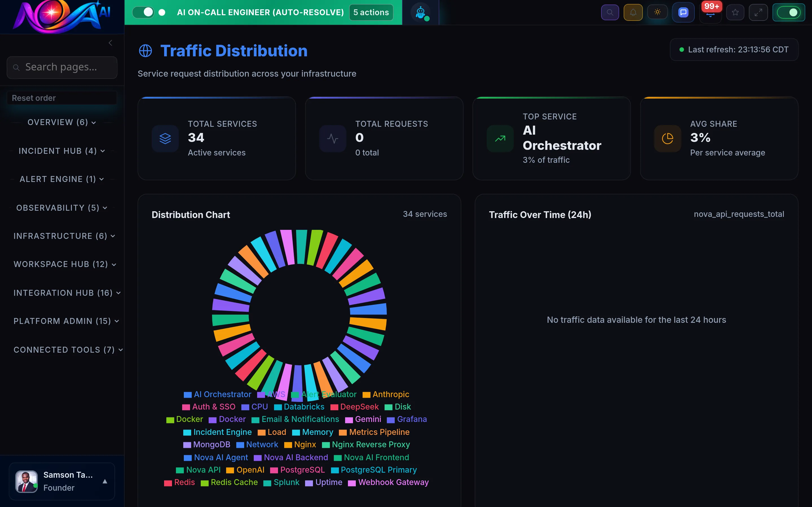
Task: Switch off the top-right green toggle
Action: coord(789,12)
